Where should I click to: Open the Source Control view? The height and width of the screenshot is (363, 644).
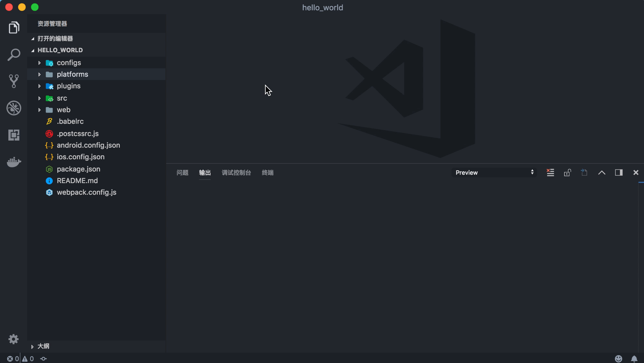(x=14, y=81)
